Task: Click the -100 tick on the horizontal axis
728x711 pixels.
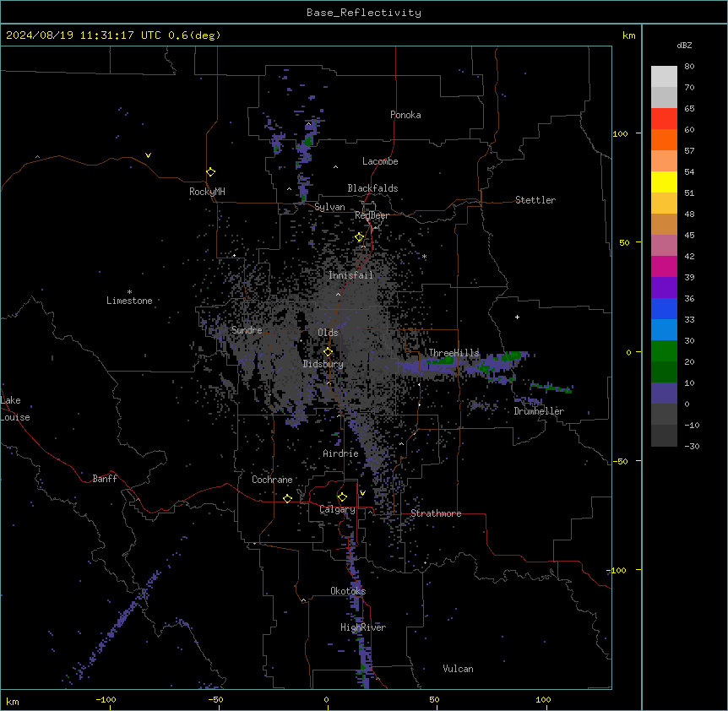Action: (106, 699)
